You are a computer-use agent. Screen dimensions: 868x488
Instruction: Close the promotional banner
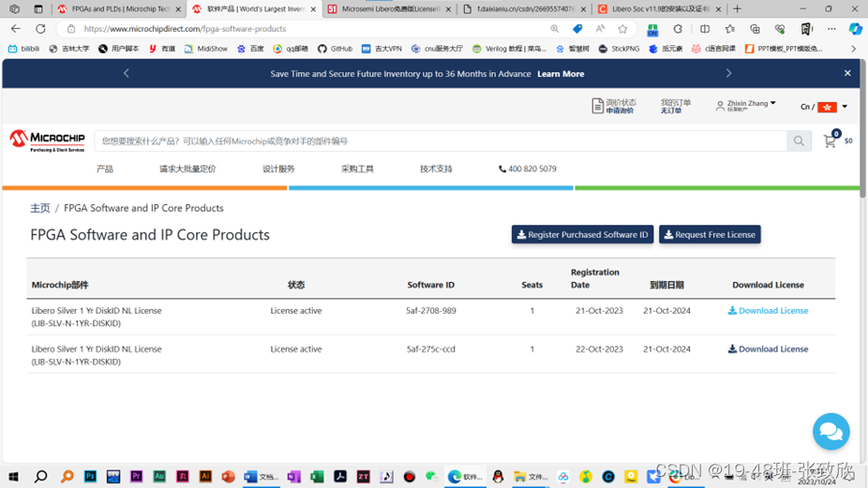click(x=847, y=73)
